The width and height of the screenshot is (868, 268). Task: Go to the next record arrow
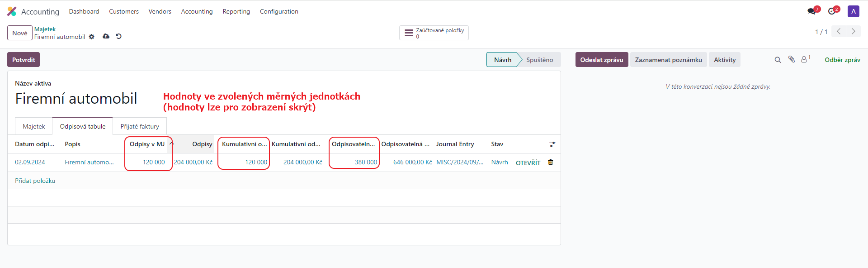tap(854, 31)
